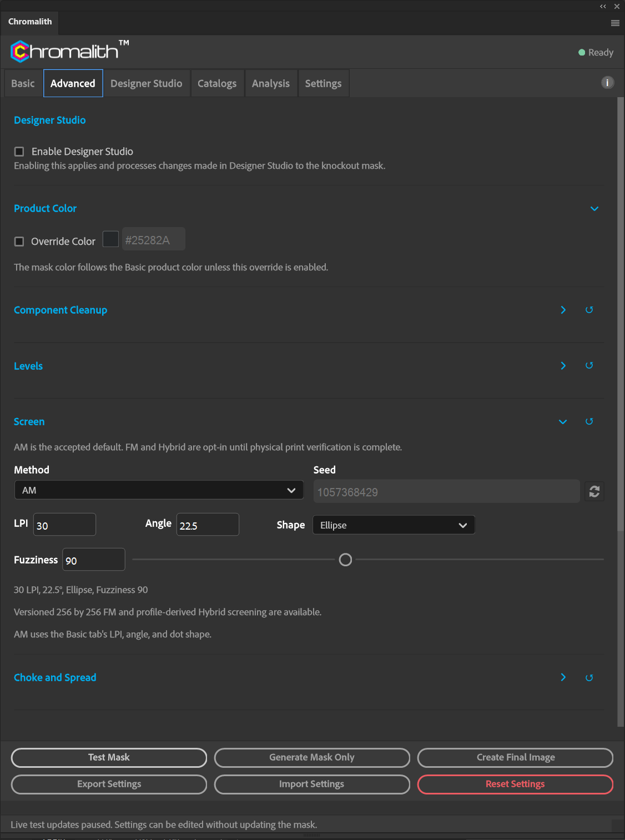The height and width of the screenshot is (840, 625).
Task: Click the 'Live test updates paused' status message
Action: 164,824
